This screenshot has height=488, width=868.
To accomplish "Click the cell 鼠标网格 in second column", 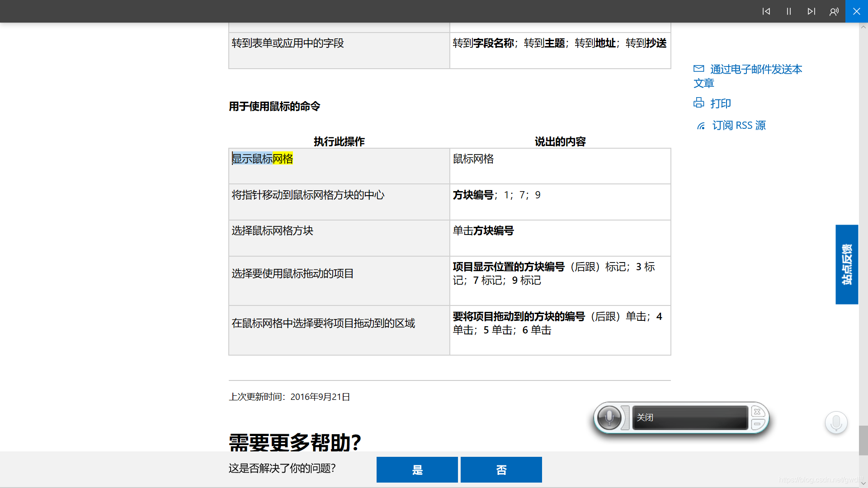I will 560,166.
